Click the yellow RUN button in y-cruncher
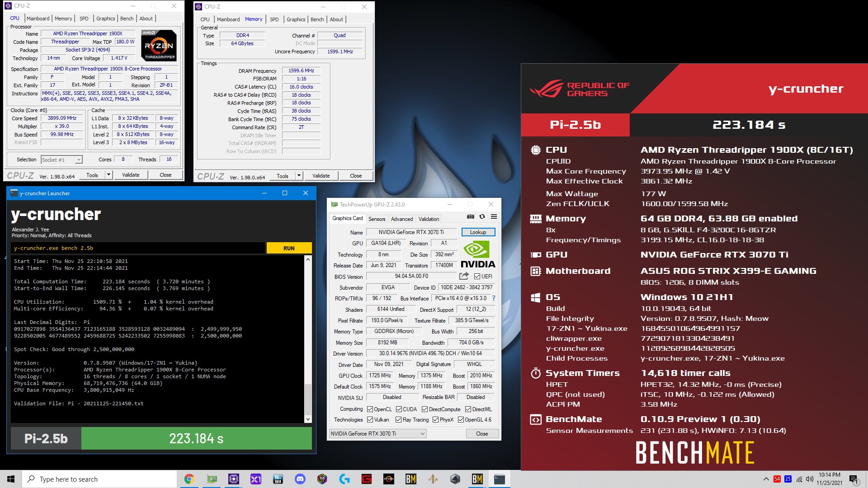 289,248
